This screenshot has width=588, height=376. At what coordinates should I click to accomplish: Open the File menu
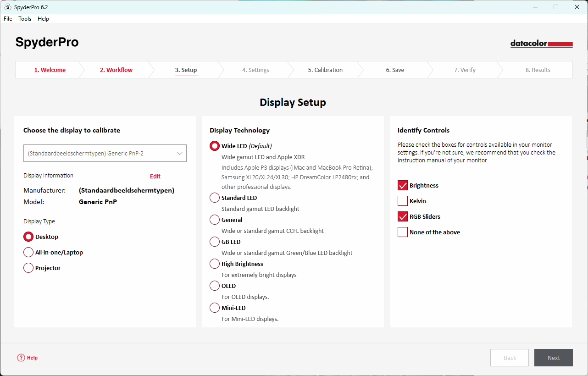(8, 19)
